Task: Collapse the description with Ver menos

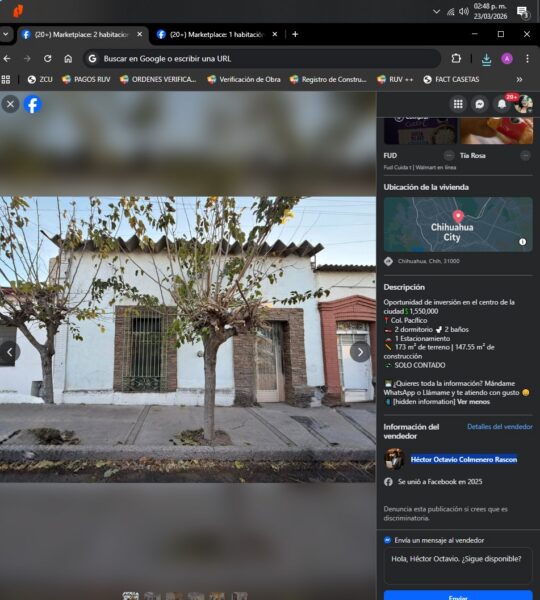Action: point(473,402)
